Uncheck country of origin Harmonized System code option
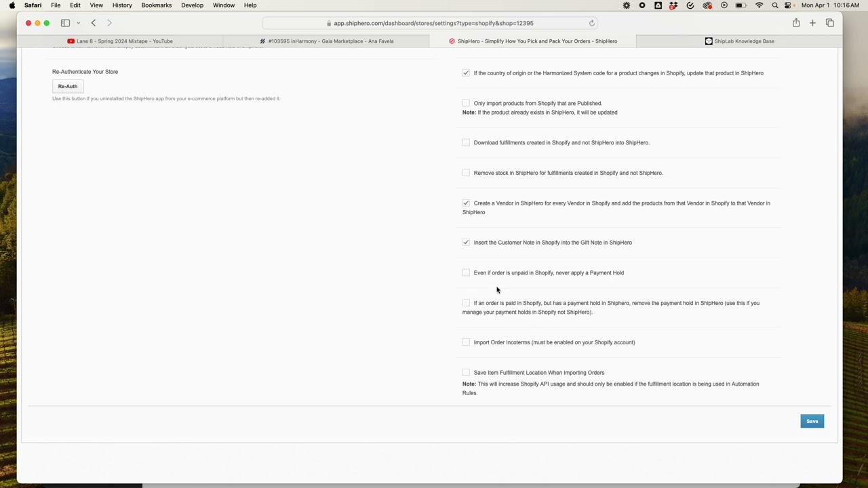Viewport: 868px width, 488px height. (x=466, y=73)
